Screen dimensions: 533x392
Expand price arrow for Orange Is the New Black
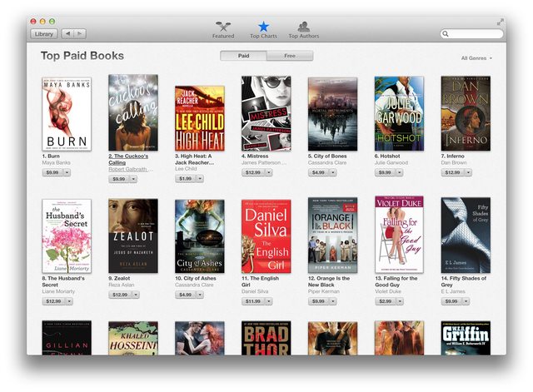tap(333, 301)
